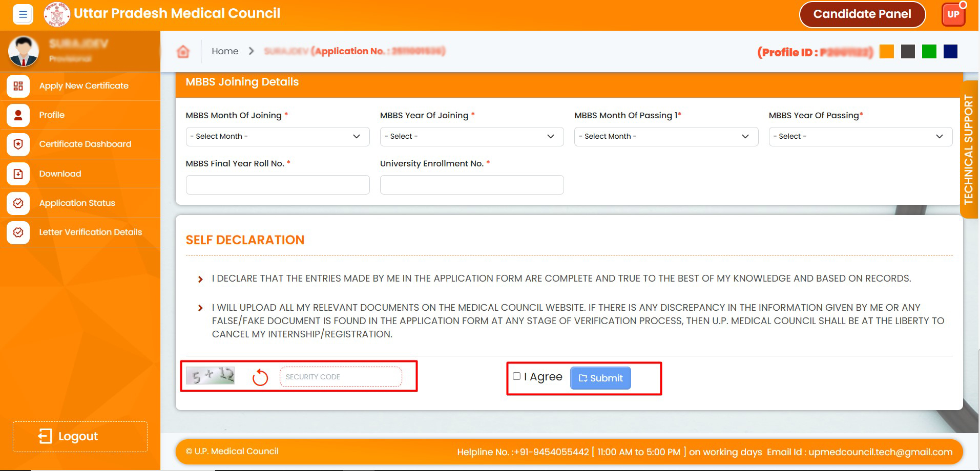The width and height of the screenshot is (980, 471).
Task: Go to Application Status menu item
Action: [x=77, y=203]
